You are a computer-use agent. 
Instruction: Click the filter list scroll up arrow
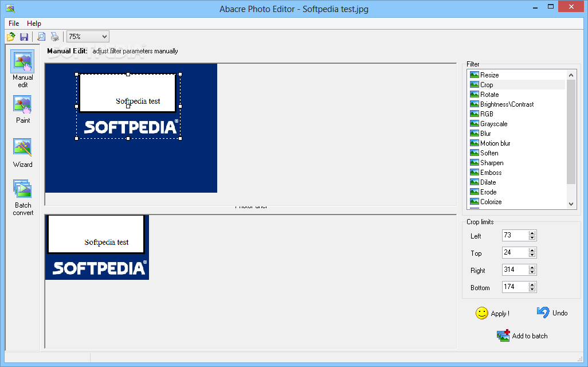(x=571, y=75)
